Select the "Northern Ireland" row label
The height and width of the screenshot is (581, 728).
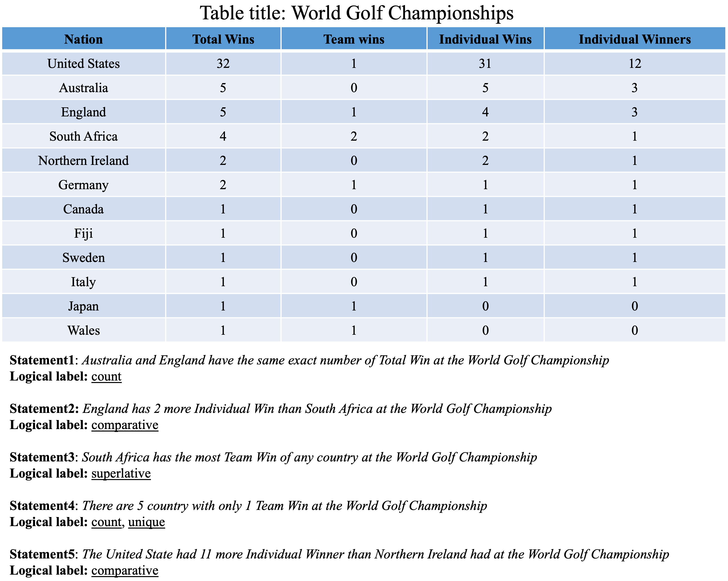click(83, 161)
